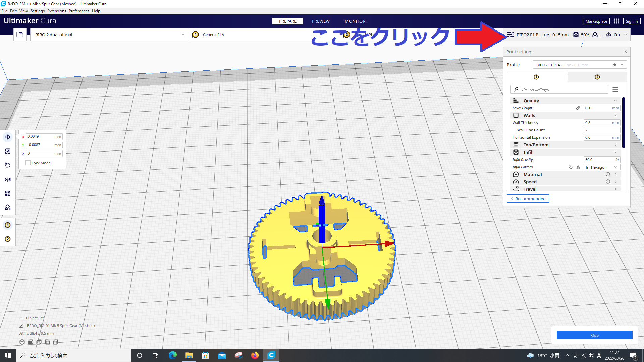
Task: Open the Infill Pattern Tri-Hexagon dropdown
Action: coord(602,167)
